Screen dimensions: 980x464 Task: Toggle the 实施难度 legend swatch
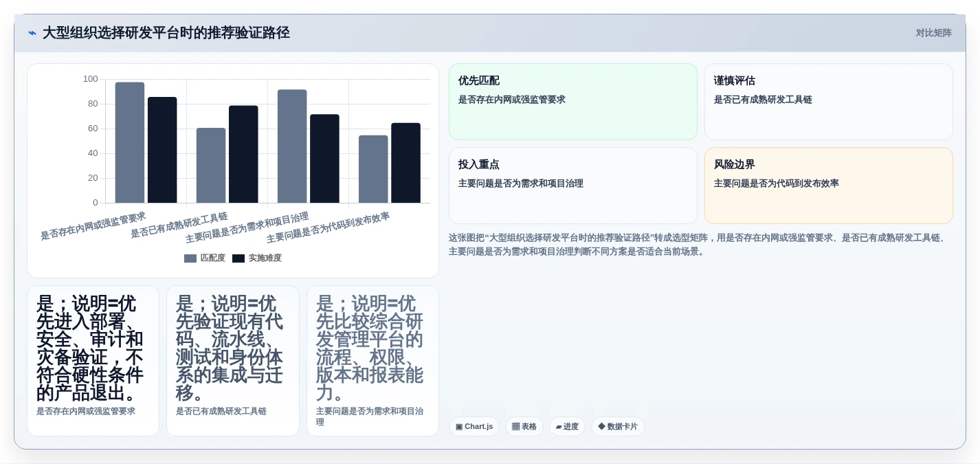tap(238, 258)
